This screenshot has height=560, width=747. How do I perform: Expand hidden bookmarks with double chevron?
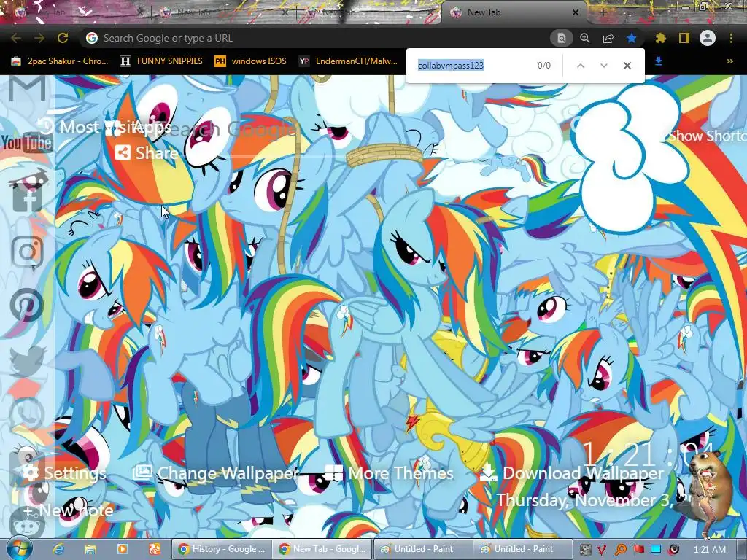(x=729, y=61)
